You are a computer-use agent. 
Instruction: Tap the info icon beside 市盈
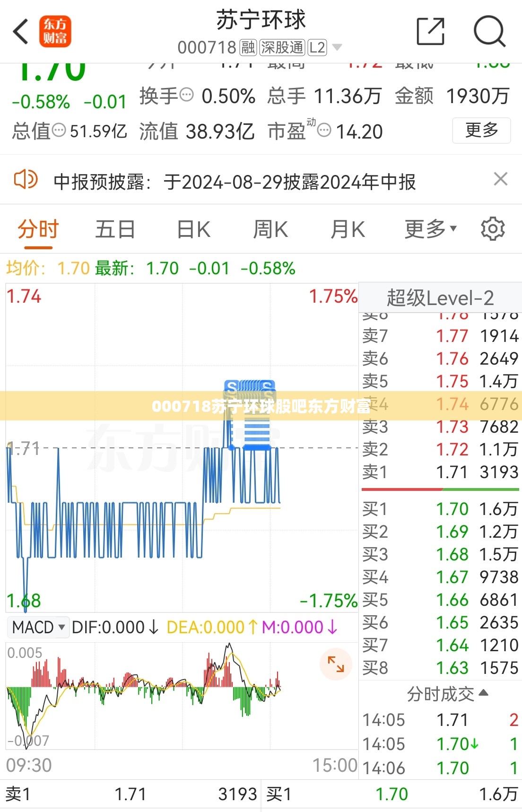[324, 130]
